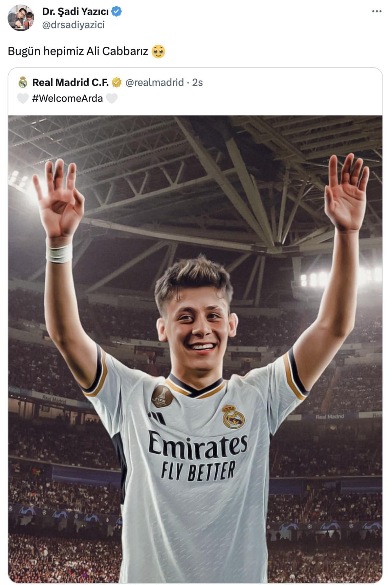This screenshot has height=585, width=392.
Task: Click the gold verified badge
Action: (x=117, y=82)
